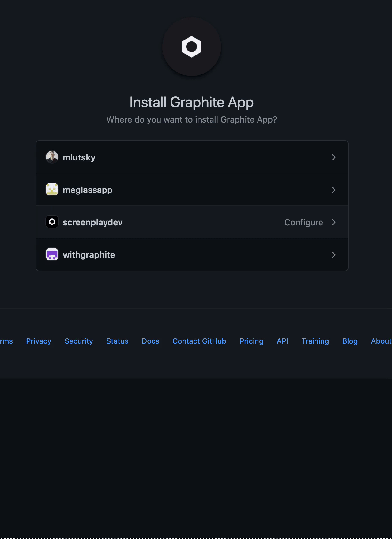Open the Docs footer link
Viewport: 392px width, 539px height.
tap(150, 341)
